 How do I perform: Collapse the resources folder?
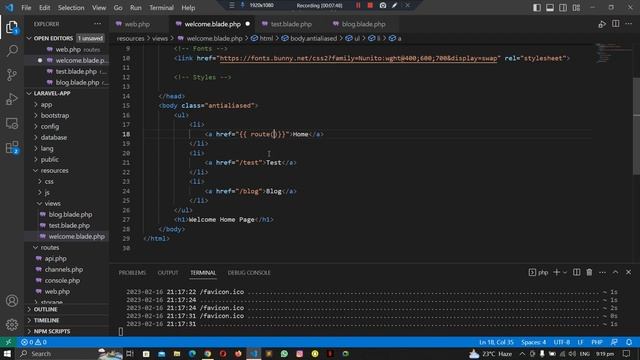tap(54, 171)
